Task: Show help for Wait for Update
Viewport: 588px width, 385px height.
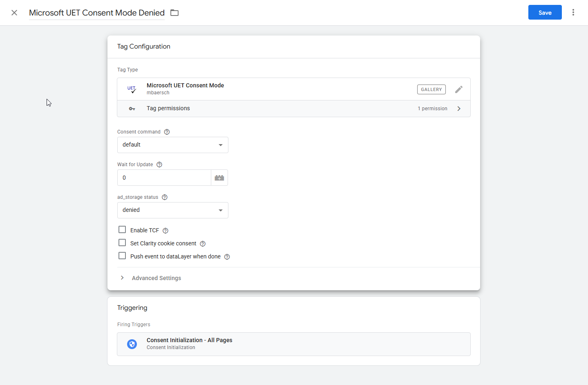Action: click(x=159, y=165)
